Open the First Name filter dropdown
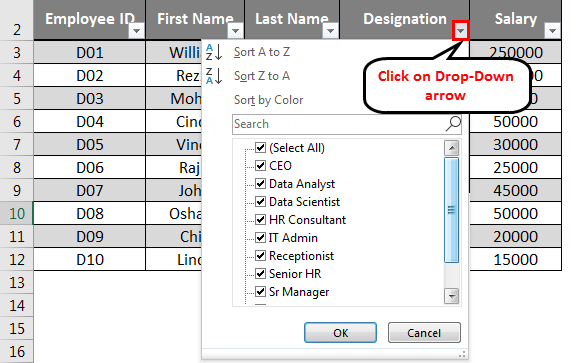Image resolution: width=576 pixels, height=363 pixels. point(235,31)
